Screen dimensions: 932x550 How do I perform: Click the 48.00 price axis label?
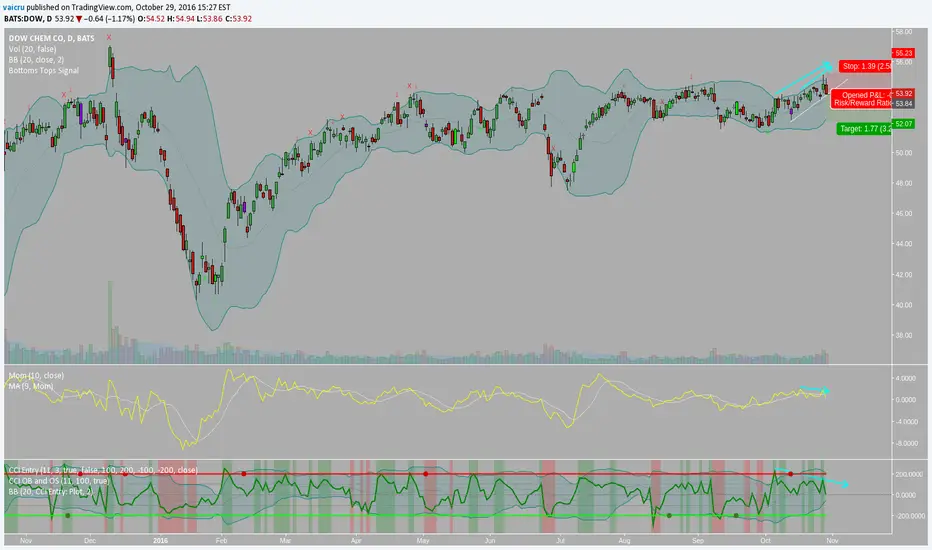tap(903, 183)
